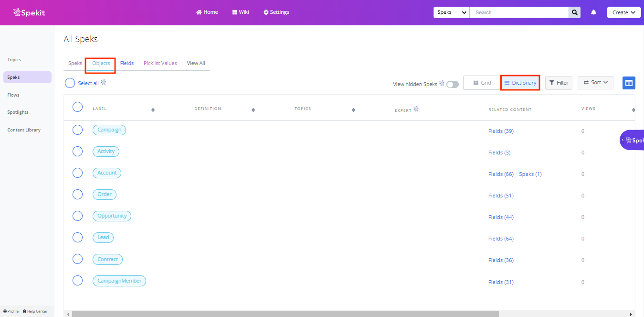Click the Spekit logo
644x317 pixels.
(29, 12)
